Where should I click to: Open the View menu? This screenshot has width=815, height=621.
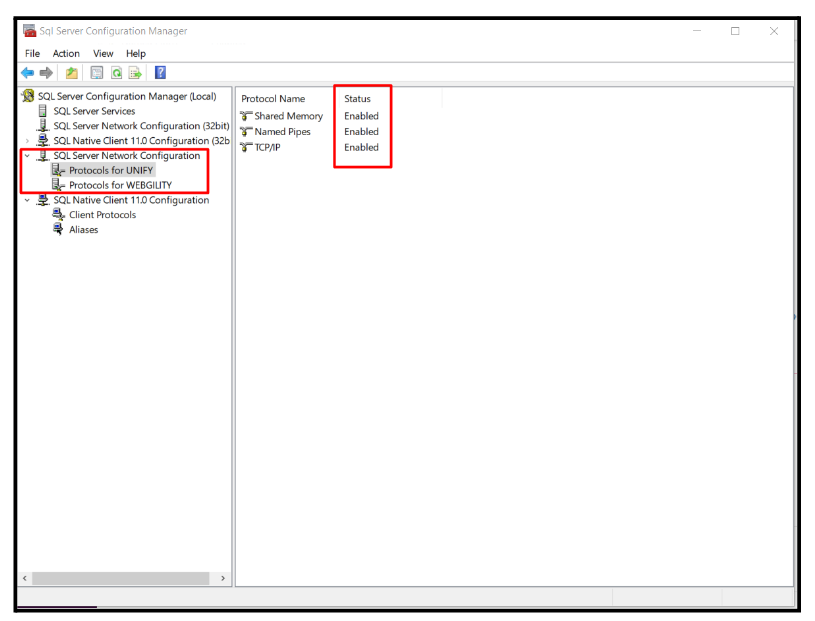click(x=103, y=53)
